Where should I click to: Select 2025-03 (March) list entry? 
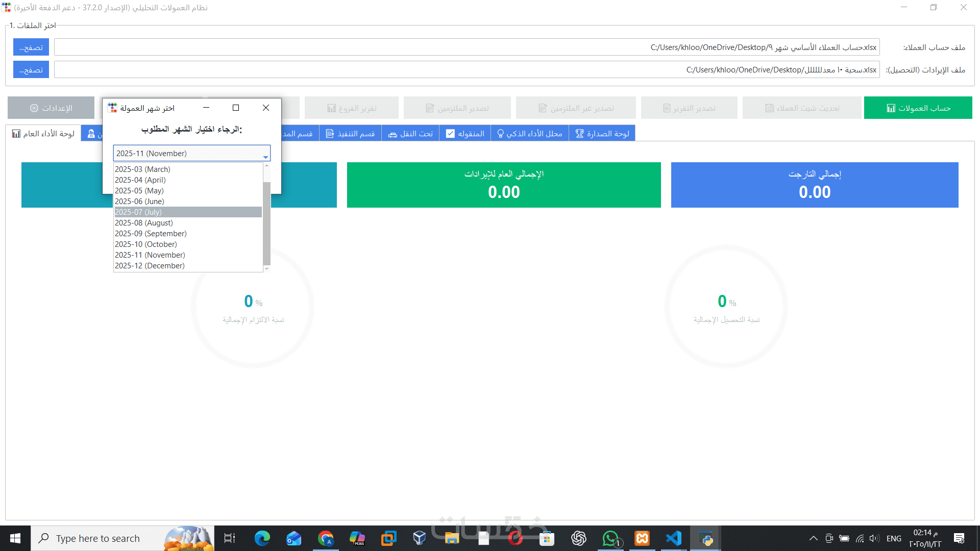click(188, 169)
